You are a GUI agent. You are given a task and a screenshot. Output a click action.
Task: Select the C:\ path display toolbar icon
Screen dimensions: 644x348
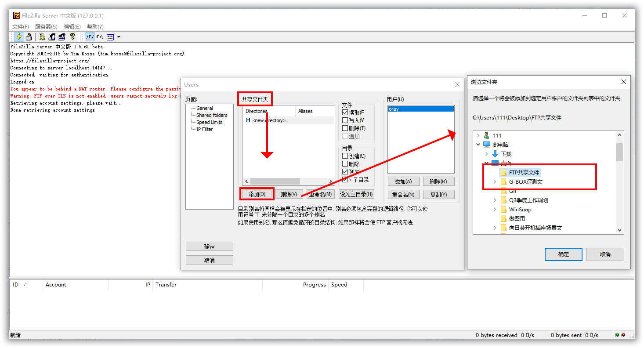[100, 37]
